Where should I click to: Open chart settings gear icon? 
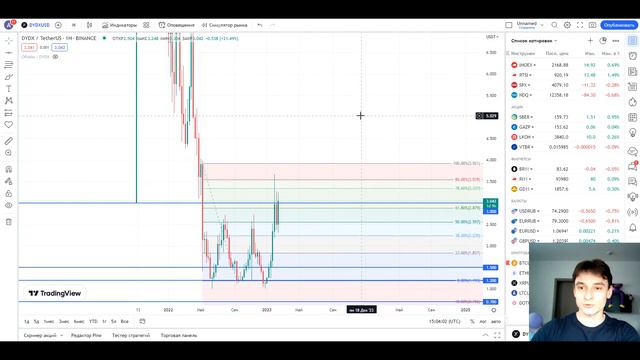[567, 25]
